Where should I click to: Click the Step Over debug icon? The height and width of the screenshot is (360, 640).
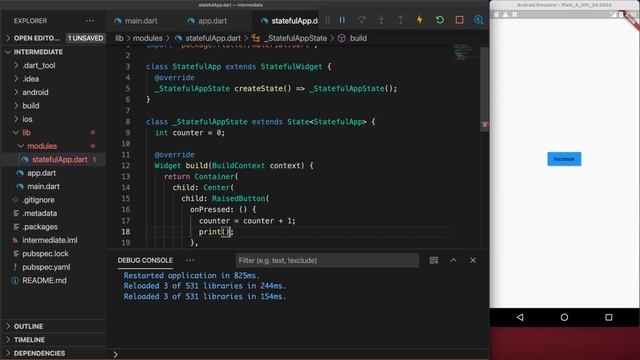pos(362,20)
